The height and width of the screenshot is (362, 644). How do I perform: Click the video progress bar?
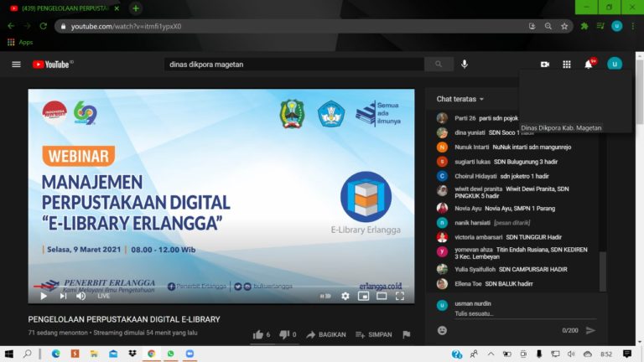[221, 287]
